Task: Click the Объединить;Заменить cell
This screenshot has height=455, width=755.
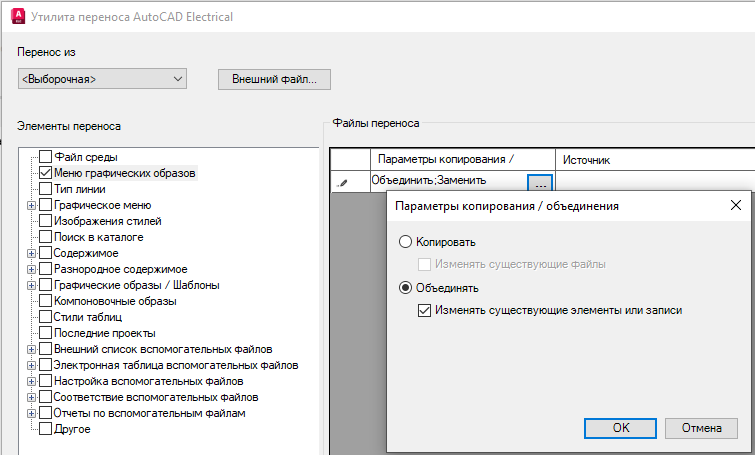Action: (449, 181)
